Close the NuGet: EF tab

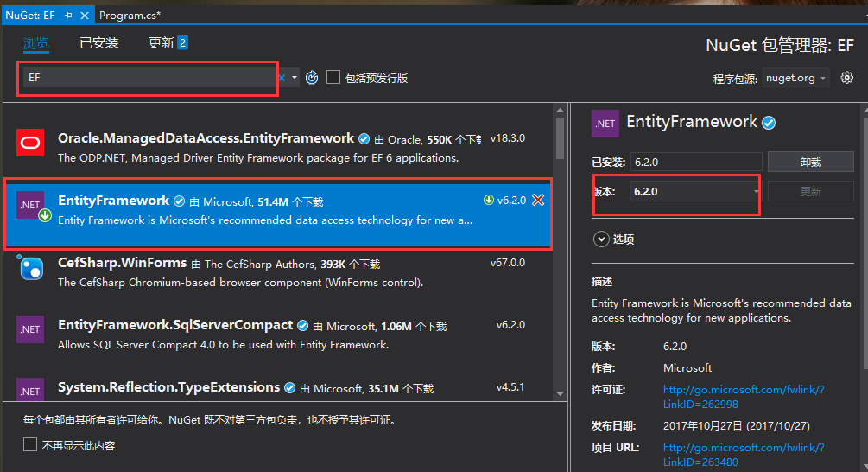click(85, 16)
